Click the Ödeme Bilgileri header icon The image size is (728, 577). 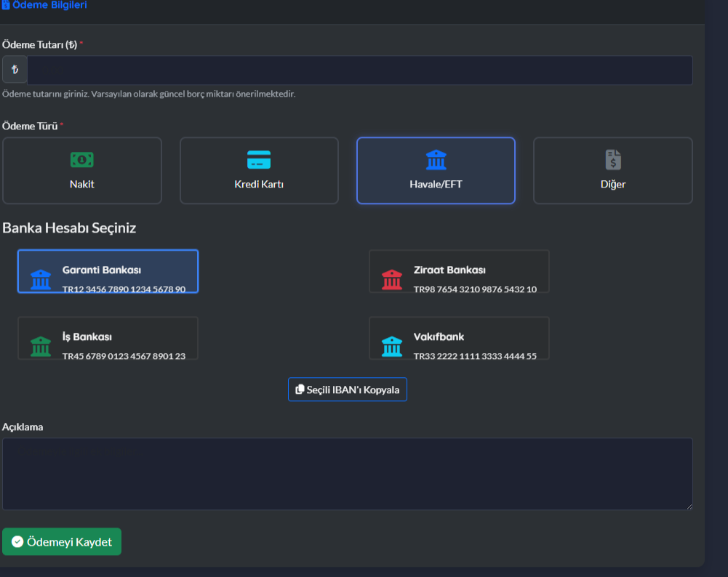click(6, 5)
